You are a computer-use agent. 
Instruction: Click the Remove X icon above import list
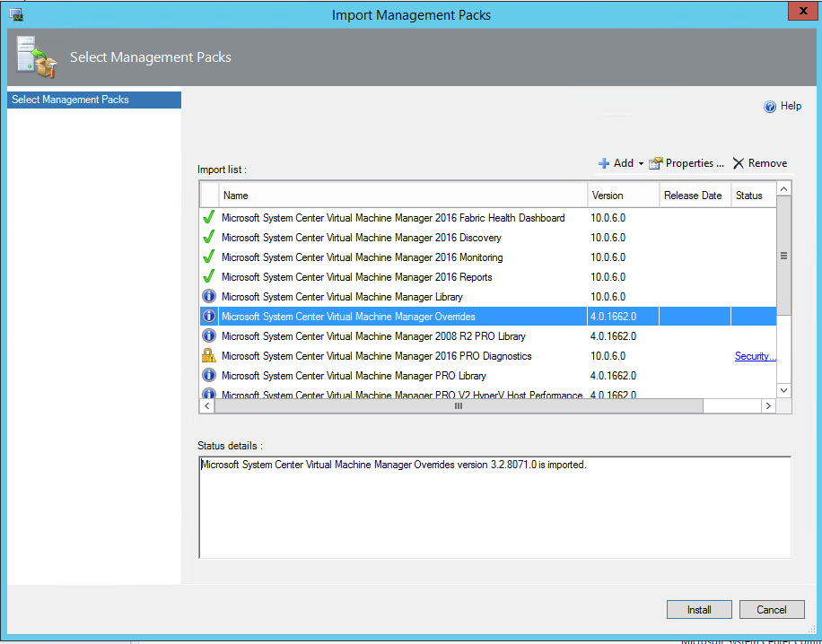coord(739,163)
